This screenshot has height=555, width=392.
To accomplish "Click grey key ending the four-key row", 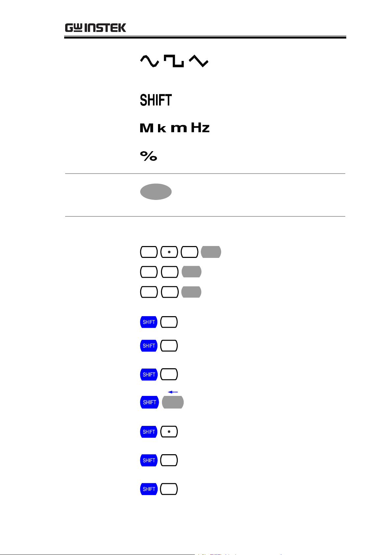I will (211, 252).
